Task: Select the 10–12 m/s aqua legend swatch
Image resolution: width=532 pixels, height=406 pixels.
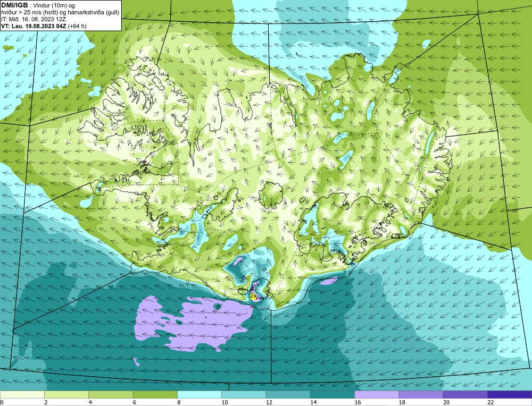Action: (x=244, y=394)
